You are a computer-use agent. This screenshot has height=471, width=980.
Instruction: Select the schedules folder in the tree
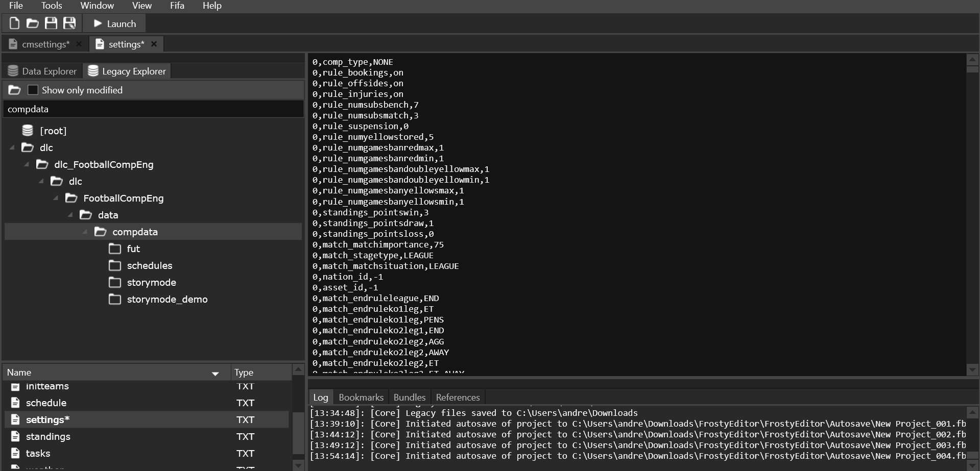pos(149,265)
